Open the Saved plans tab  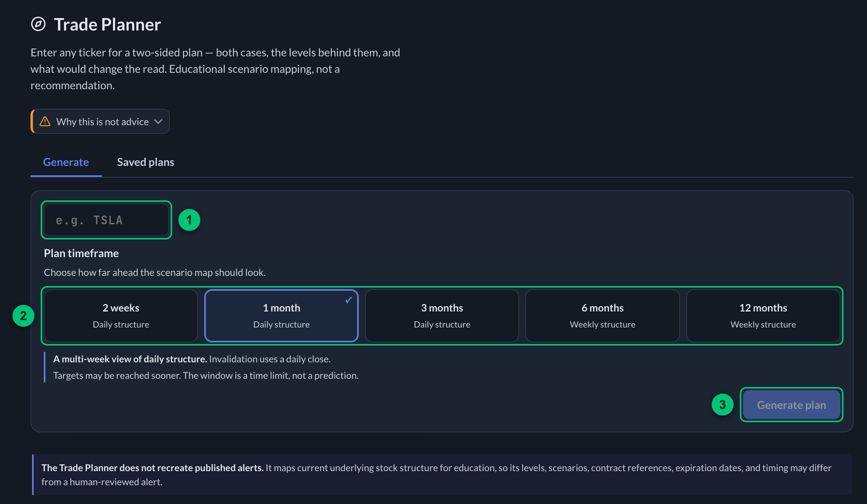pos(146,162)
